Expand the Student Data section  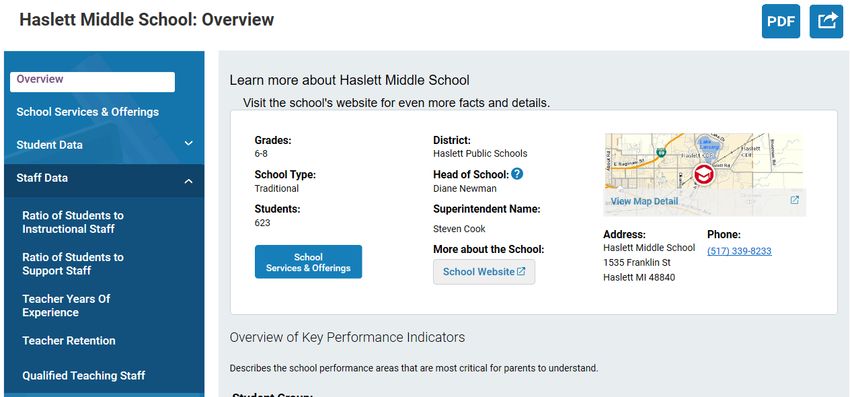click(x=188, y=144)
